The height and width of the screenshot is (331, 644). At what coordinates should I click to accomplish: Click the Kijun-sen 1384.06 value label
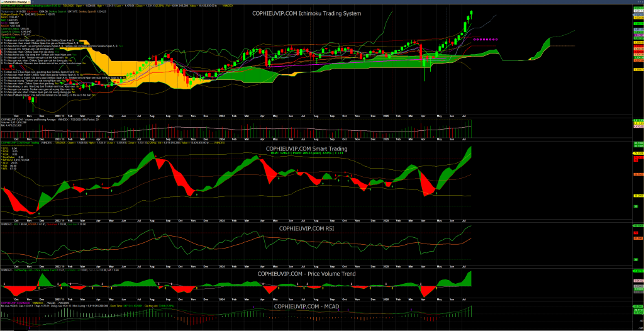coord(37,11)
